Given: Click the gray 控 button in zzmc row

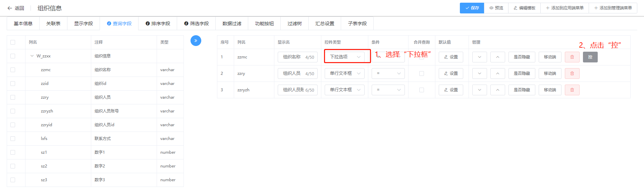Looking at the screenshot, I should click(590, 57).
